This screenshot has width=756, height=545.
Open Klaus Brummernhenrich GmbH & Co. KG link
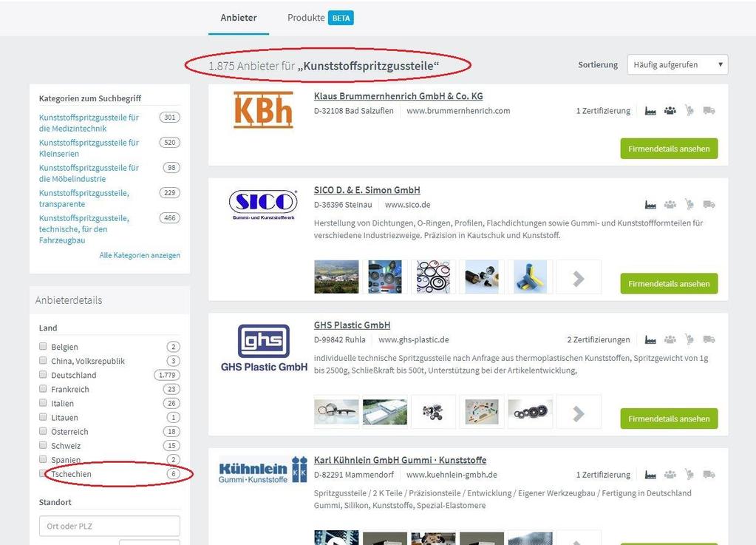point(398,96)
